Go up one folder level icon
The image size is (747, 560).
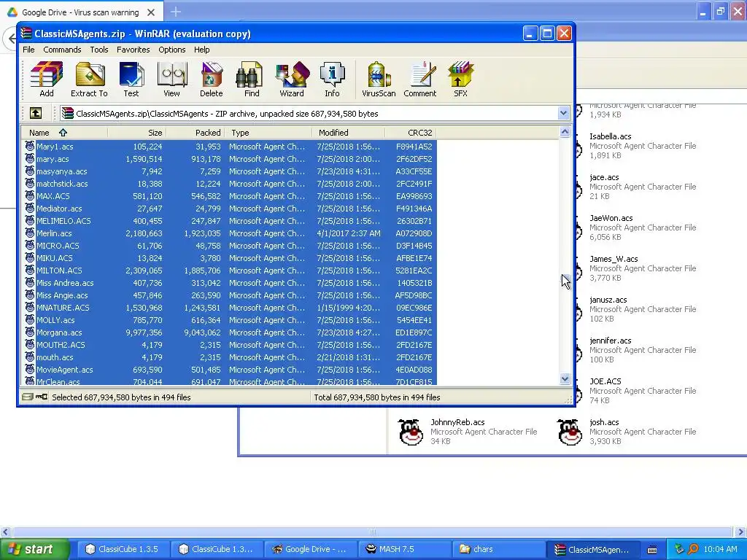(x=36, y=113)
